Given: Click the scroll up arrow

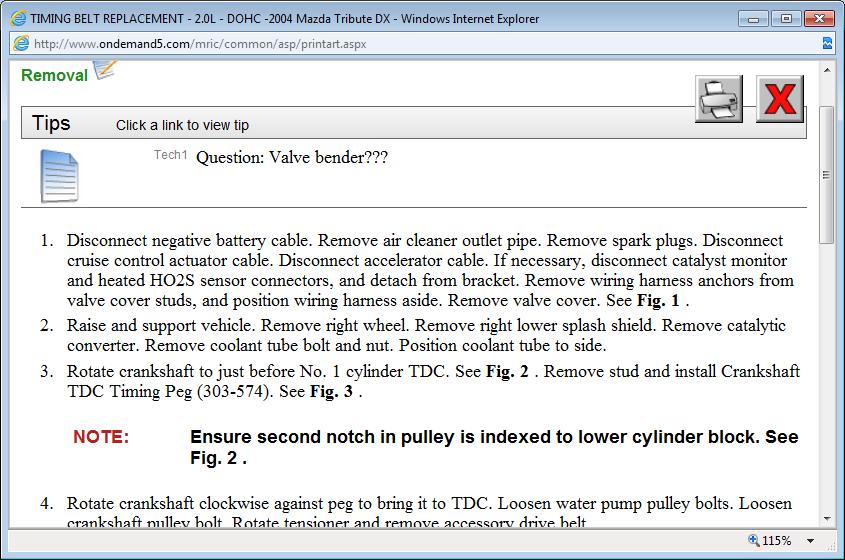Looking at the screenshot, I should (827, 70).
